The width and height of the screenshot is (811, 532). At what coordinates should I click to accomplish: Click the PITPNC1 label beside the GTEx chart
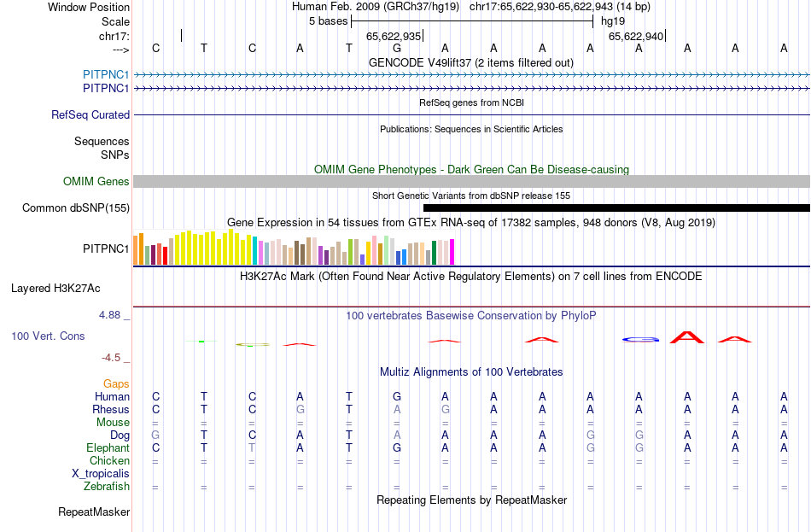106,249
